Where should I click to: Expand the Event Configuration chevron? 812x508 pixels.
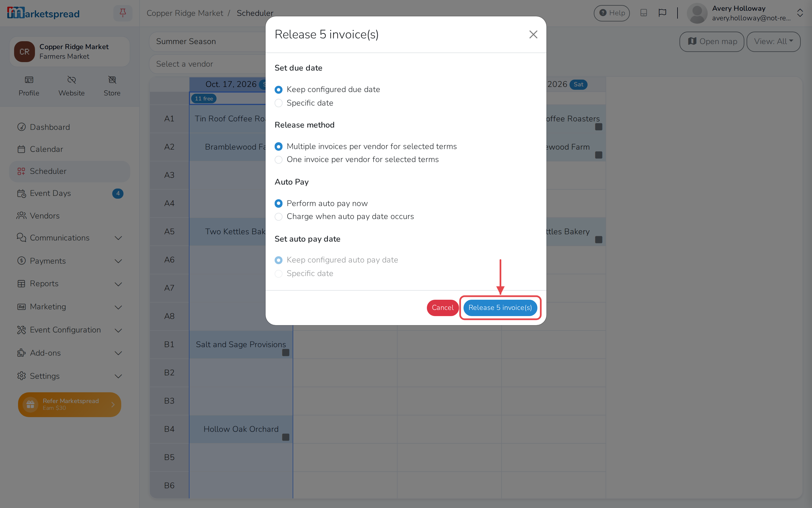click(x=118, y=330)
